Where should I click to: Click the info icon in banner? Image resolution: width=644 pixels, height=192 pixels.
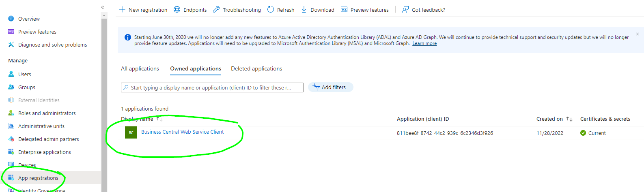pos(127,37)
